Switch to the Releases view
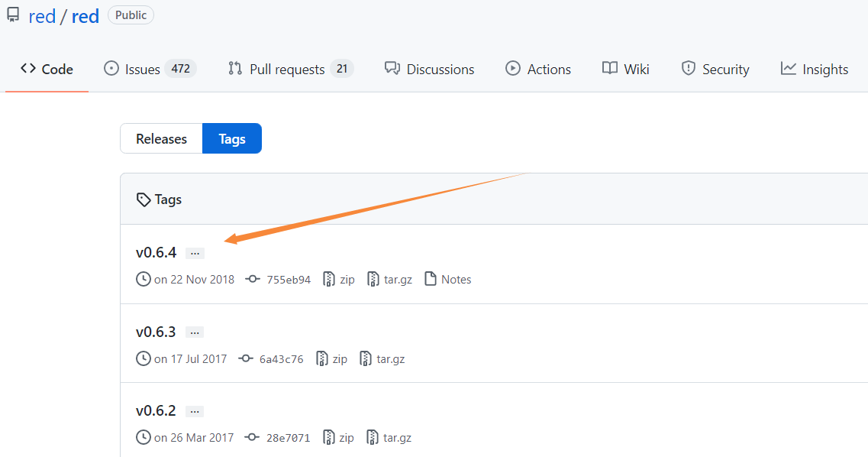 (161, 139)
